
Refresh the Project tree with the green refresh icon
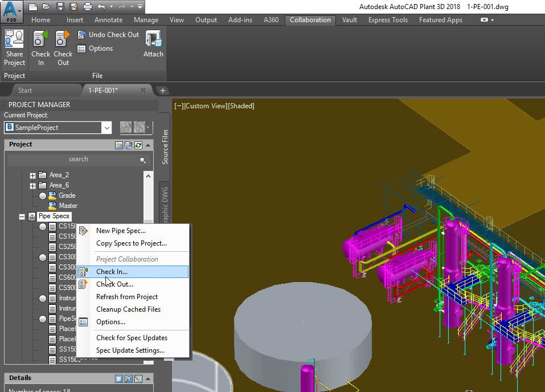click(x=138, y=145)
